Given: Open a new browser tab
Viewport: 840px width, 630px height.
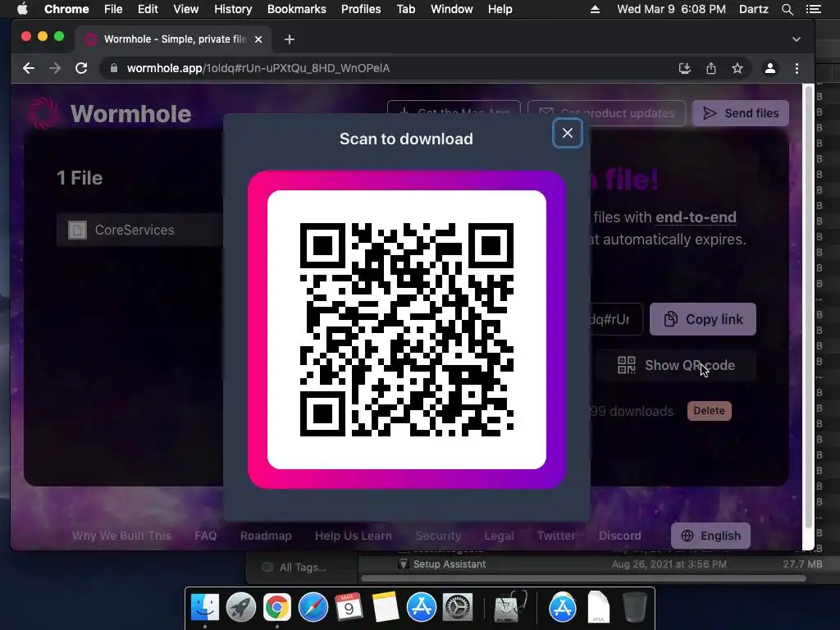Looking at the screenshot, I should coord(290,39).
